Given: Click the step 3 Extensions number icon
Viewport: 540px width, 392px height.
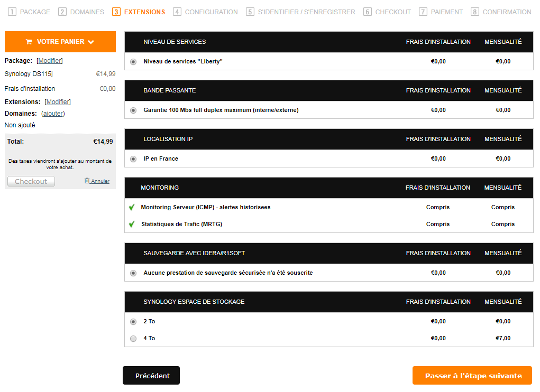Looking at the screenshot, I should point(116,12).
